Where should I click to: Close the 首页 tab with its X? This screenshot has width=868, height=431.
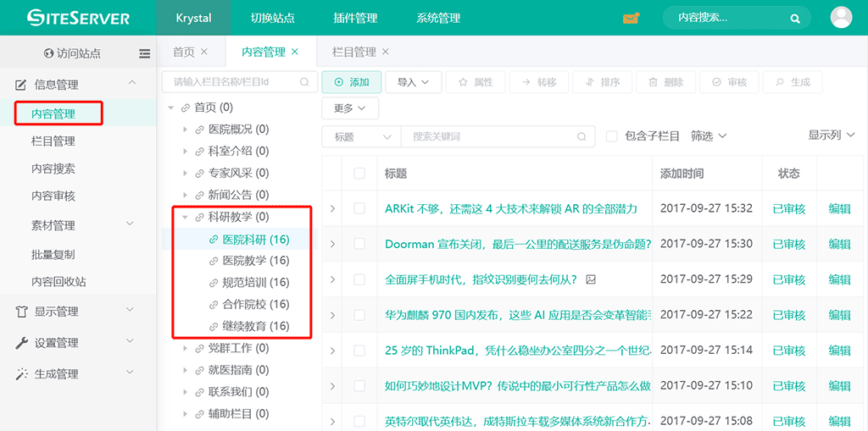[x=204, y=52]
